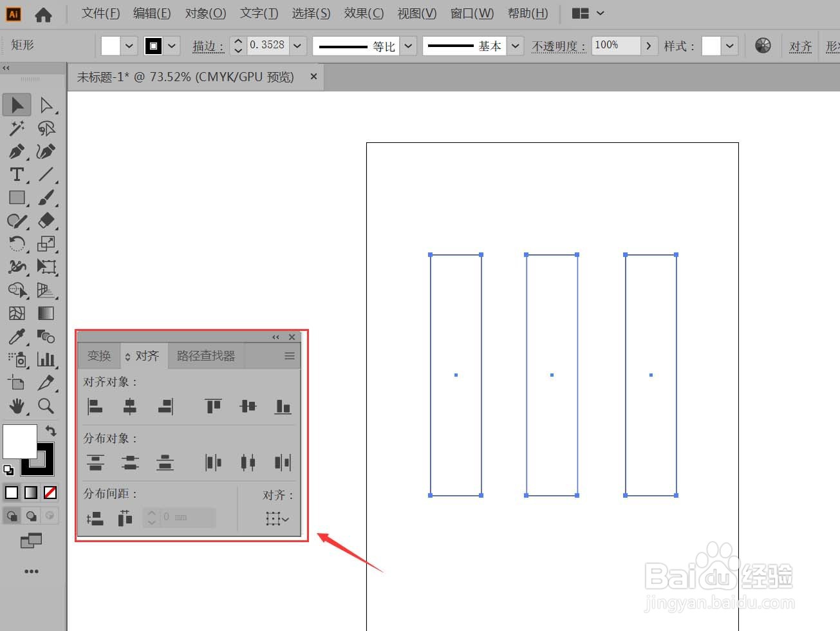This screenshot has width=840, height=631.
Task: Click horizontal align center in 对齐对象
Action: point(130,406)
